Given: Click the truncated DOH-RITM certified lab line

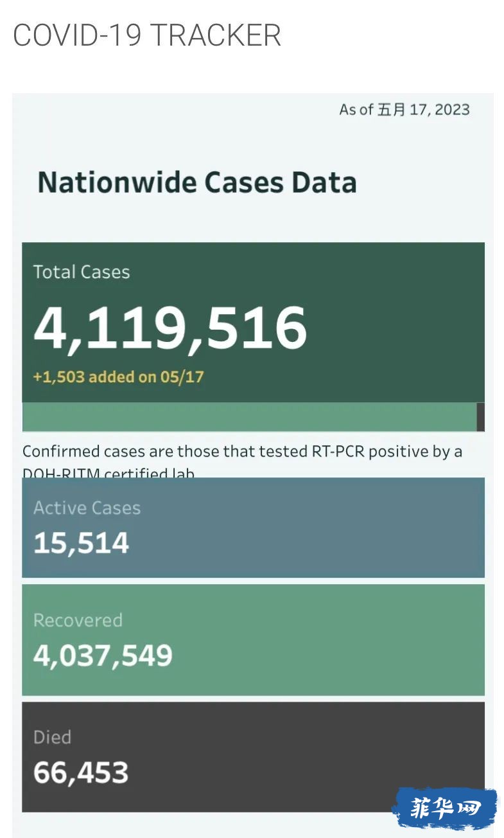Looking at the screenshot, I should (x=109, y=474).
